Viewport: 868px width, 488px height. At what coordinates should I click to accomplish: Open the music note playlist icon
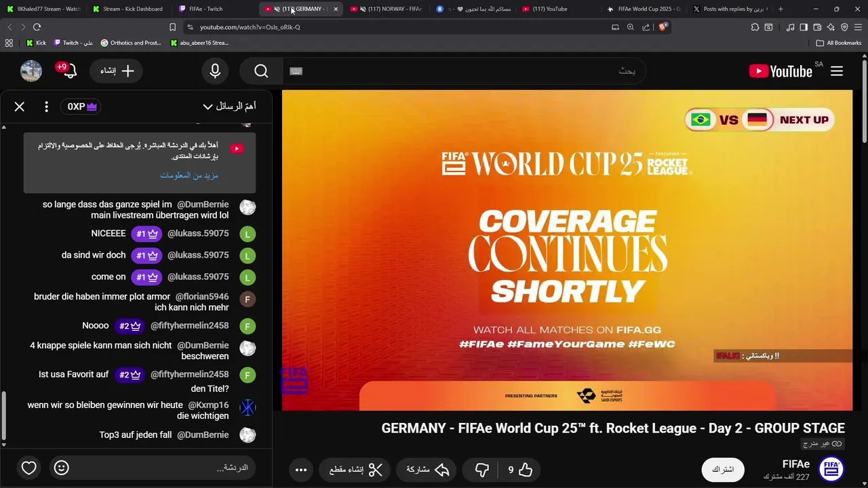790,27
